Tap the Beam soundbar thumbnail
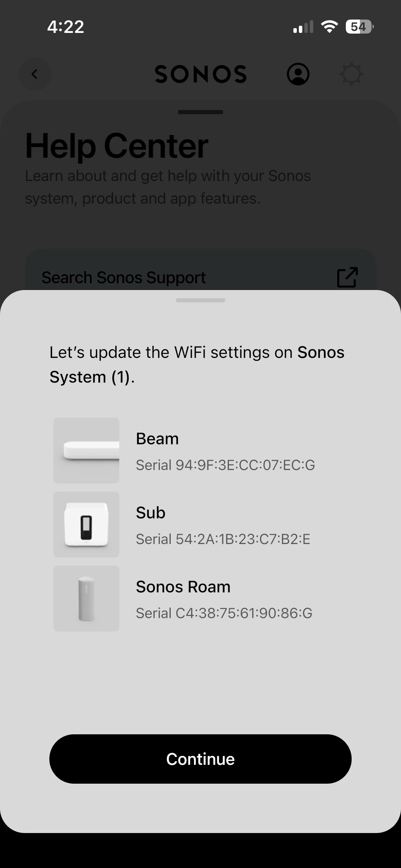 coord(86,450)
